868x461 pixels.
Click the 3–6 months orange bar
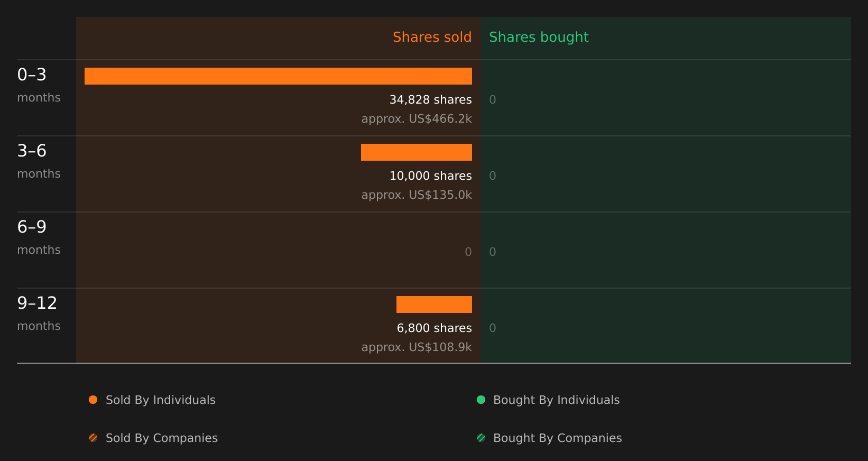pos(417,152)
